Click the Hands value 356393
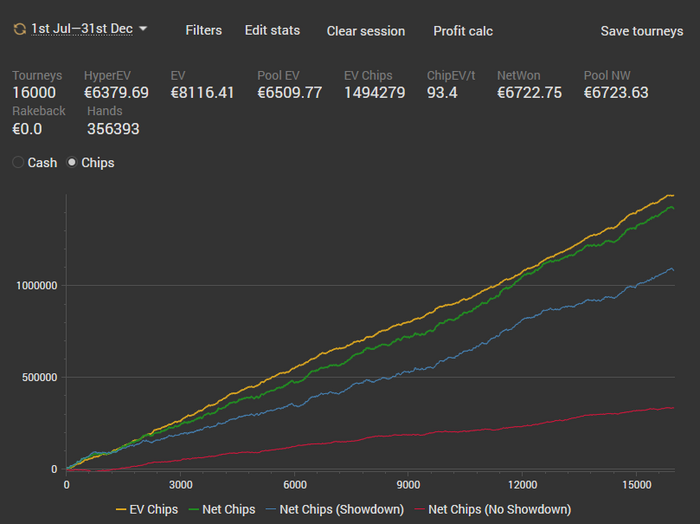Image resolution: width=700 pixels, height=524 pixels. click(x=113, y=129)
